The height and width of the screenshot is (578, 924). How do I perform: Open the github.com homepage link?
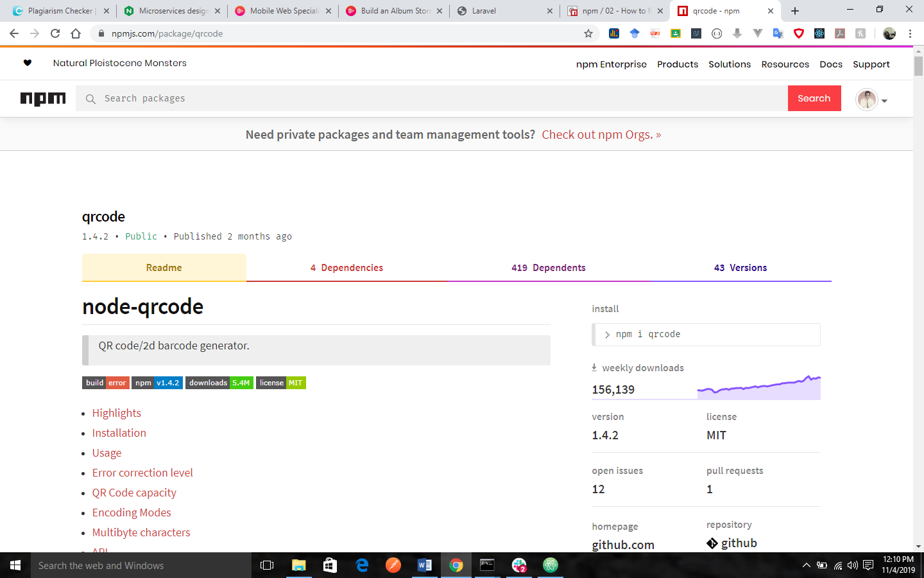coord(623,545)
